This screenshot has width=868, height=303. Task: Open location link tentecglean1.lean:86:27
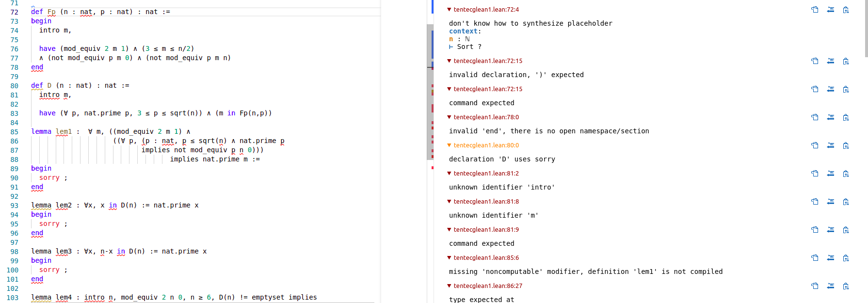(x=488, y=286)
